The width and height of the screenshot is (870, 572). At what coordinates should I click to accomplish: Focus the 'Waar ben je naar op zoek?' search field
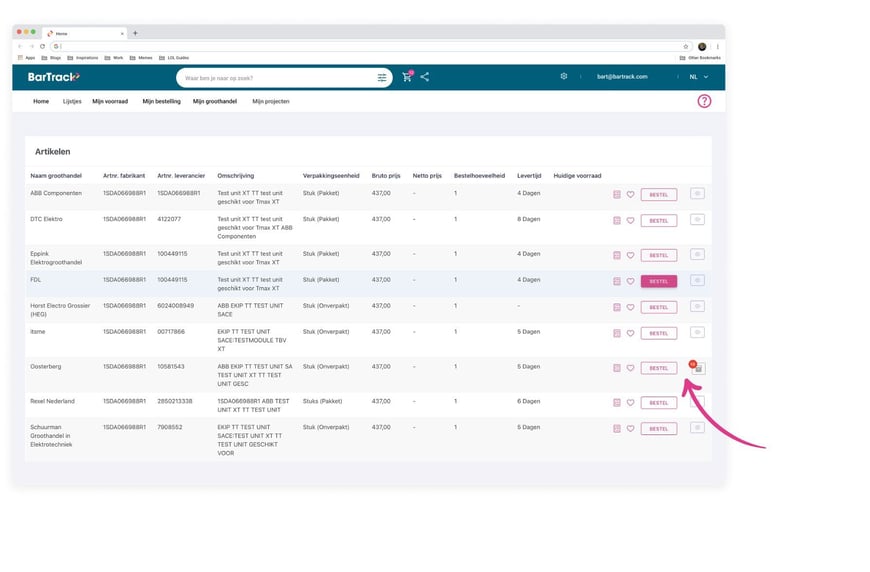pyautogui.click(x=275, y=77)
